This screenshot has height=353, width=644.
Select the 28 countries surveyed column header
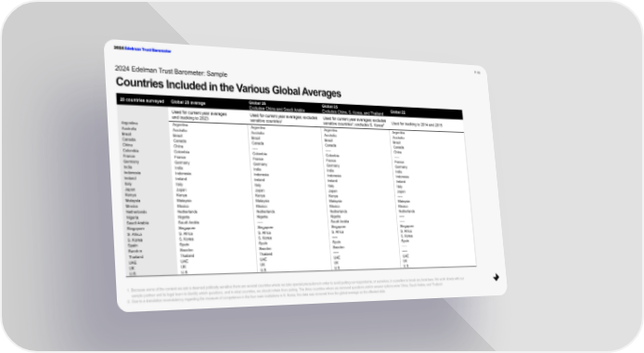142,100
